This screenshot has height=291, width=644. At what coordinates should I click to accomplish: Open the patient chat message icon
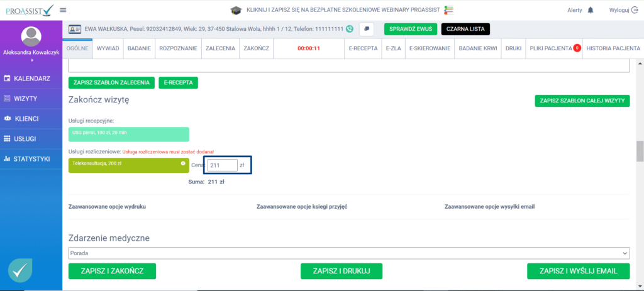coord(367,29)
